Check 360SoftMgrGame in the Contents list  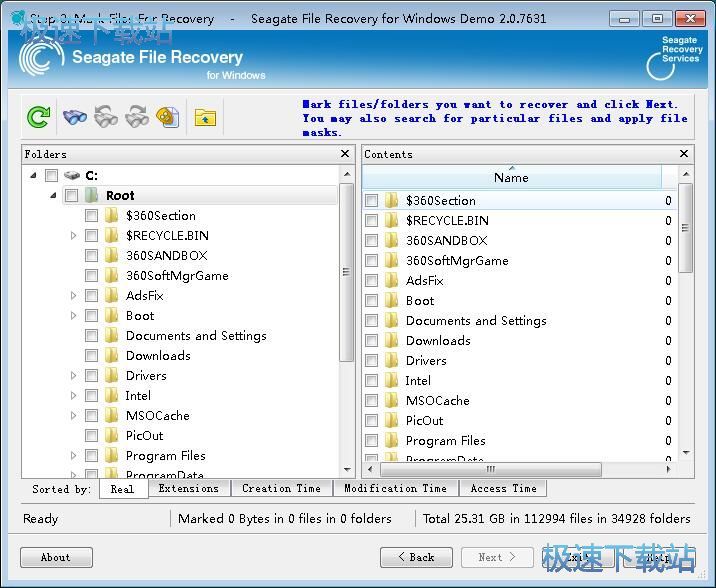tap(372, 261)
